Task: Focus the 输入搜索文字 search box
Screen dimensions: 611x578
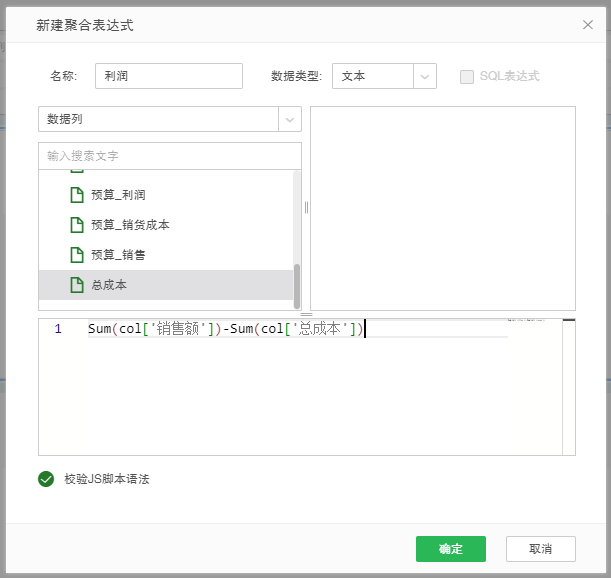Action: pyautogui.click(x=169, y=156)
